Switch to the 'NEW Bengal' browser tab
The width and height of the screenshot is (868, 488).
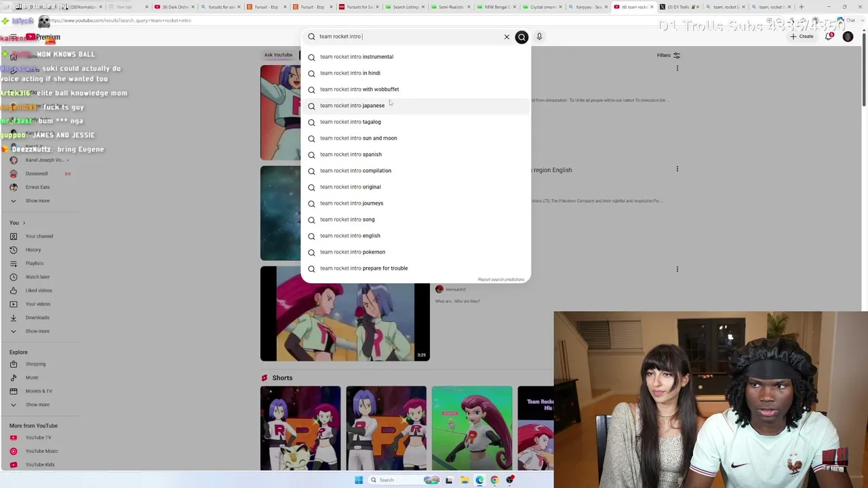pos(496,7)
